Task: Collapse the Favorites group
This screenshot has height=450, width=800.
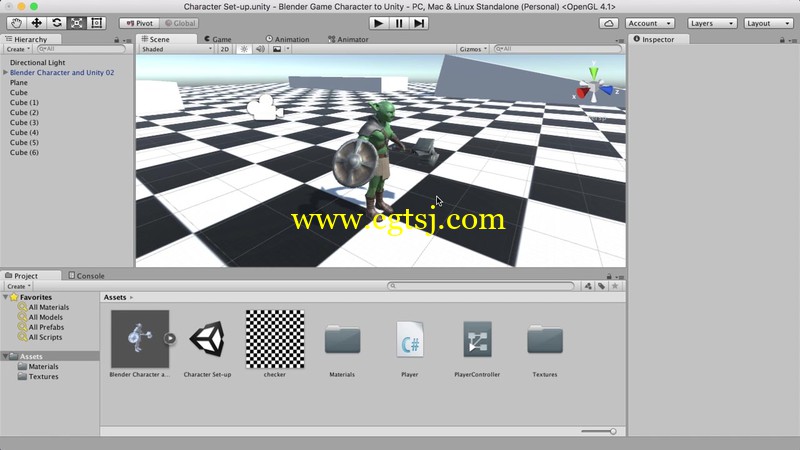Action: (6, 297)
